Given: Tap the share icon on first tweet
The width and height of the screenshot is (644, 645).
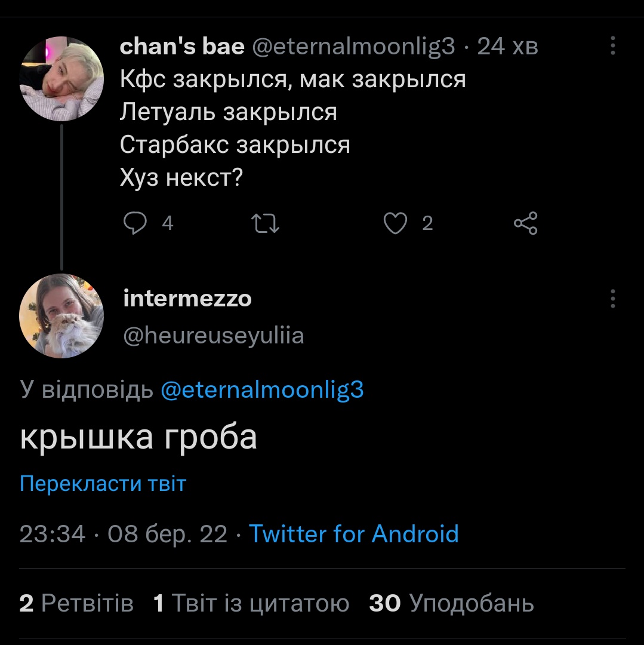Looking at the screenshot, I should tap(525, 224).
